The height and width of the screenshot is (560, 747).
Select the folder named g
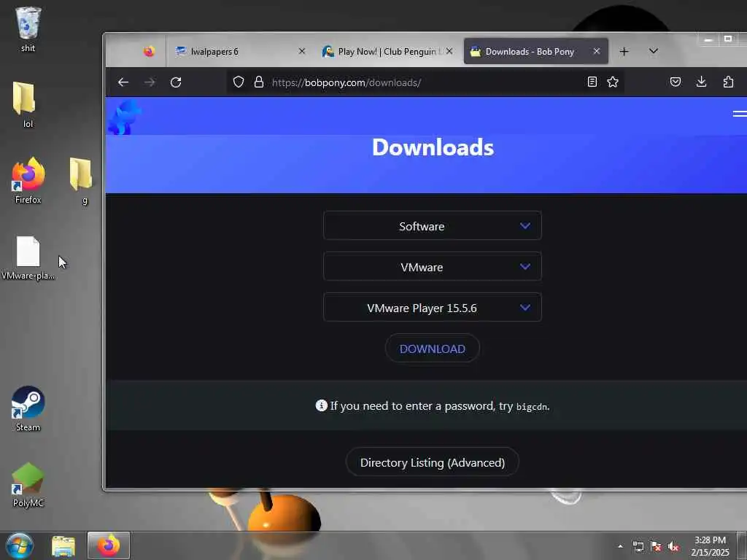coord(81,181)
